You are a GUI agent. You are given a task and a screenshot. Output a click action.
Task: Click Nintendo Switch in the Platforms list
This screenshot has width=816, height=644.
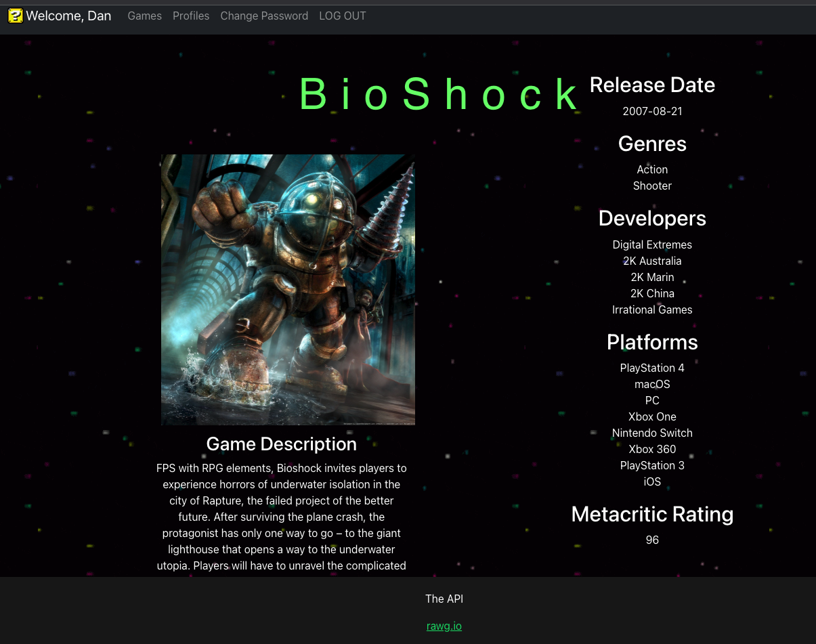(652, 433)
